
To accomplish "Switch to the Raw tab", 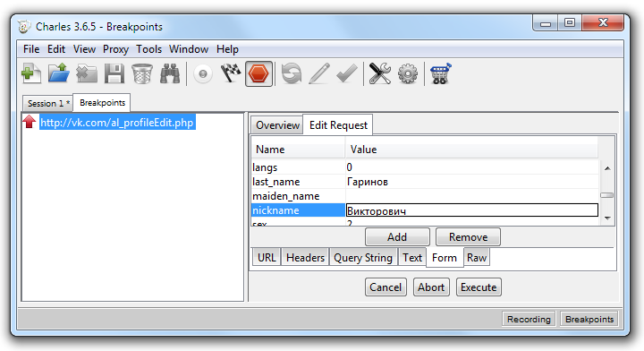I will point(477,258).
